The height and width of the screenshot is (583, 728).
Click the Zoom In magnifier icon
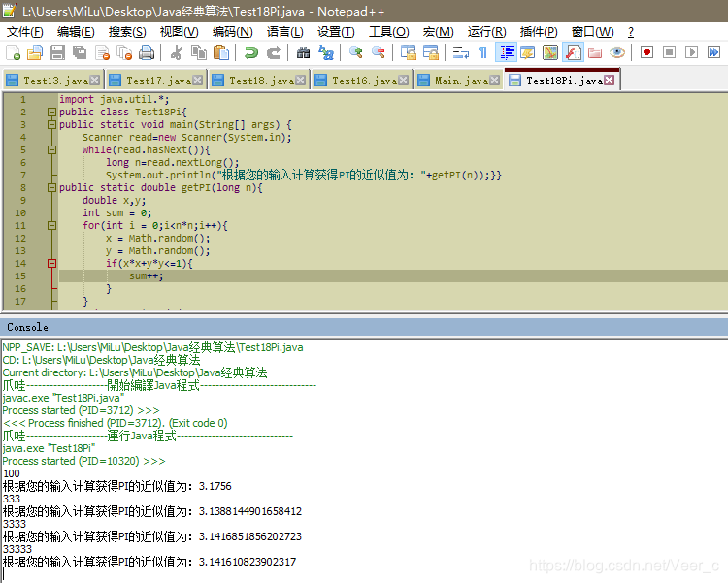356,52
